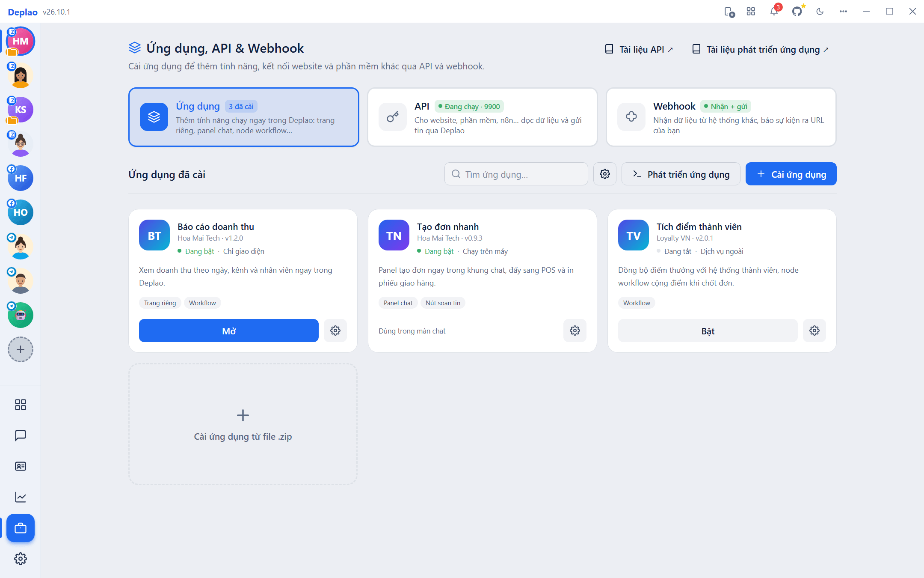Click the Nút soạn tin tag
Screen dimensions: 924x578
[443, 303]
